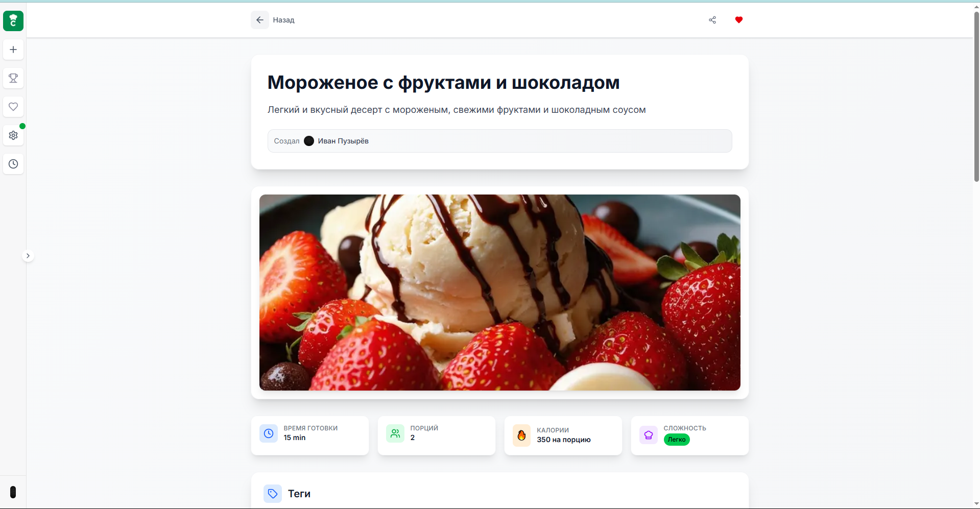The width and height of the screenshot is (980, 509).
Task: Open settings gear icon in sidebar
Action: point(13,135)
